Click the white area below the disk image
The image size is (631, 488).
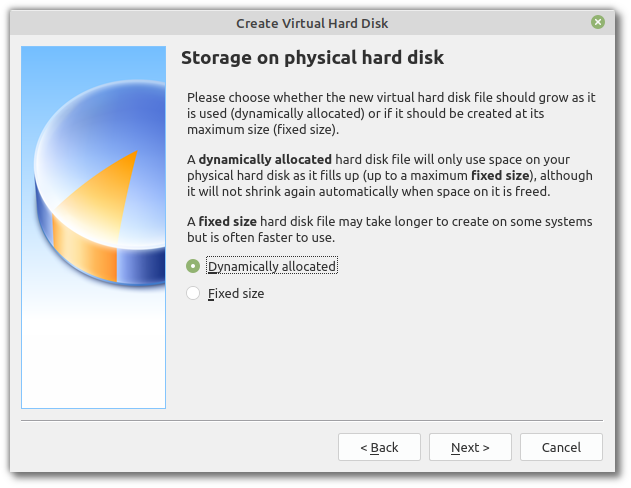93,358
